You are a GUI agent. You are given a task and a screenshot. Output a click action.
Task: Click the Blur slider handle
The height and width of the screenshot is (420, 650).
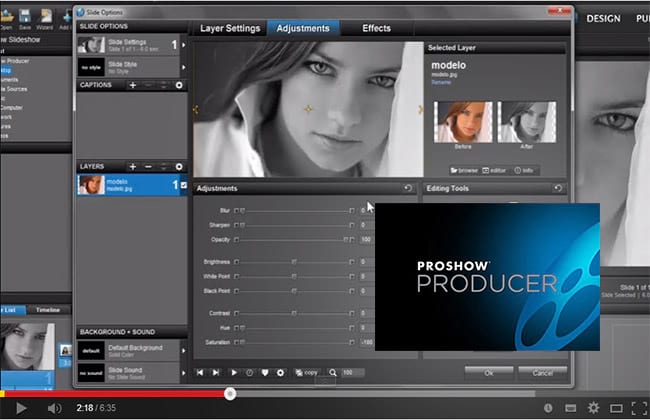[243, 211]
